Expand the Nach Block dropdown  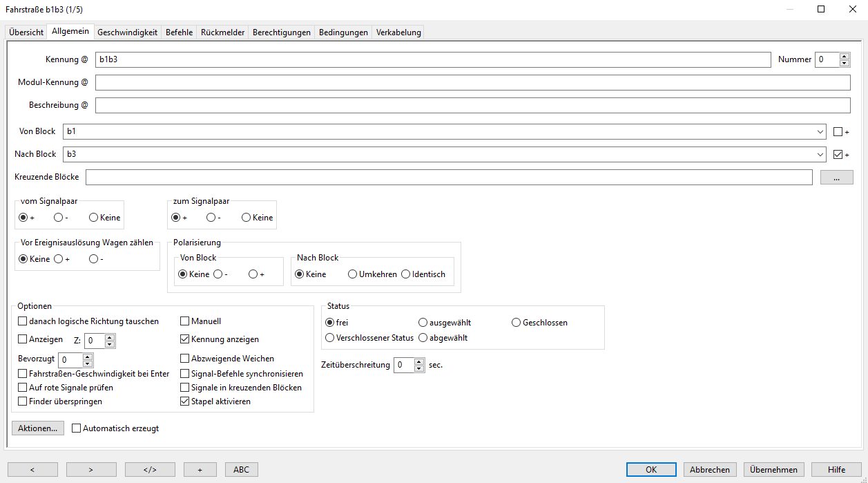[820, 154]
